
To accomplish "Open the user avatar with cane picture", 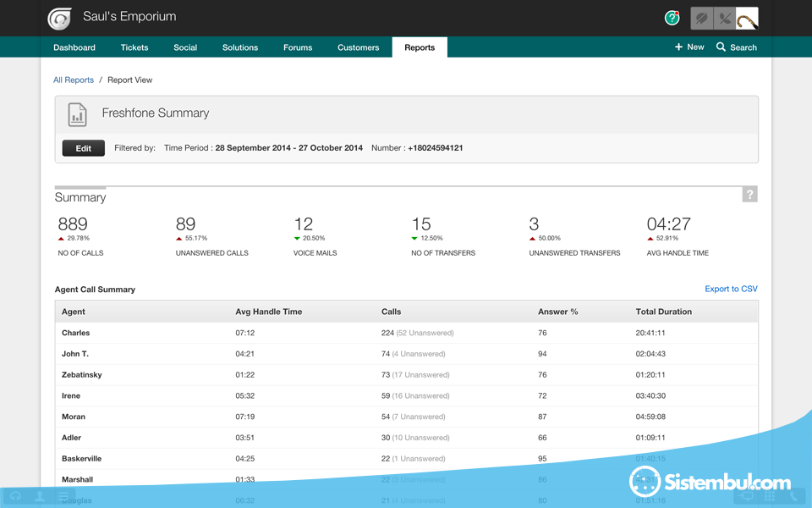I will click(747, 19).
